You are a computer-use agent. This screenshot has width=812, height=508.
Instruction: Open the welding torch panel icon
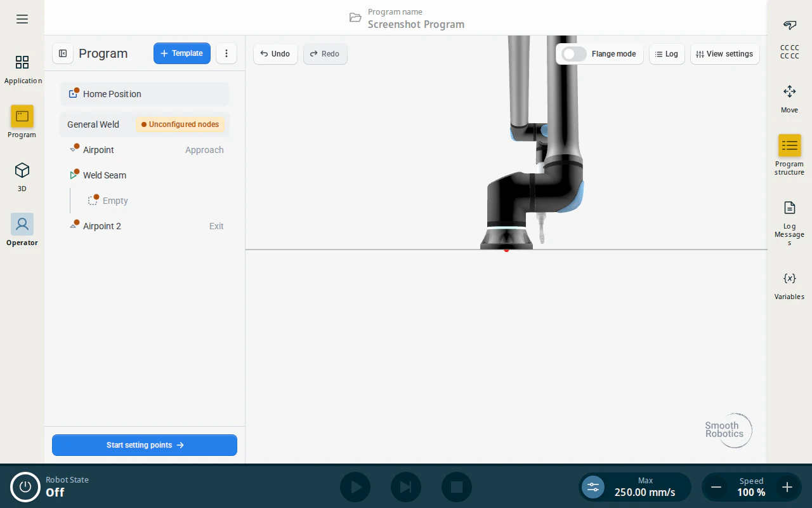(790, 25)
